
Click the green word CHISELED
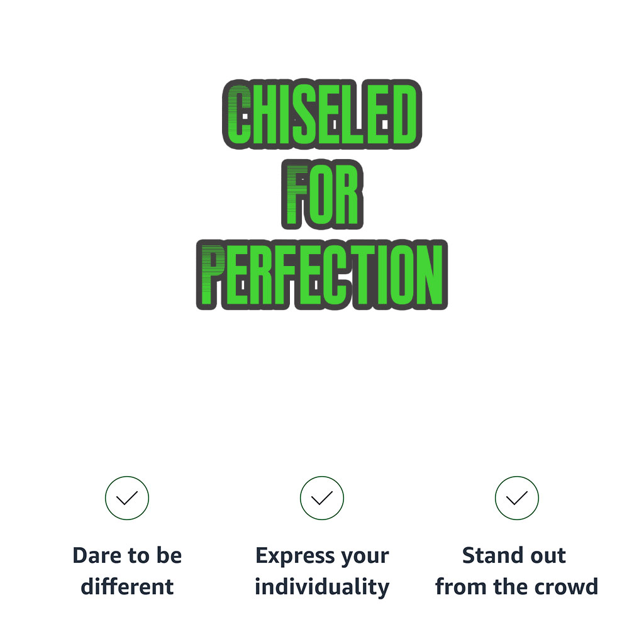(x=322, y=115)
